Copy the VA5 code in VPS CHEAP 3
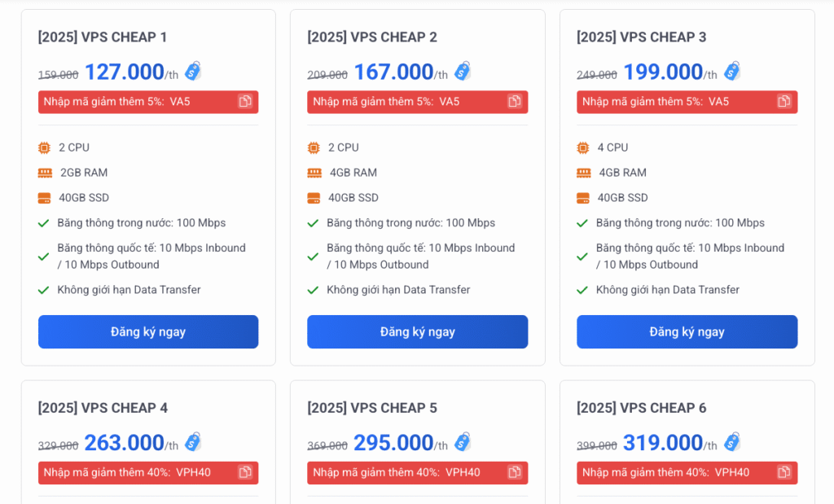Image resolution: width=834 pixels, height=504 pixels. [x=784, y=102]
